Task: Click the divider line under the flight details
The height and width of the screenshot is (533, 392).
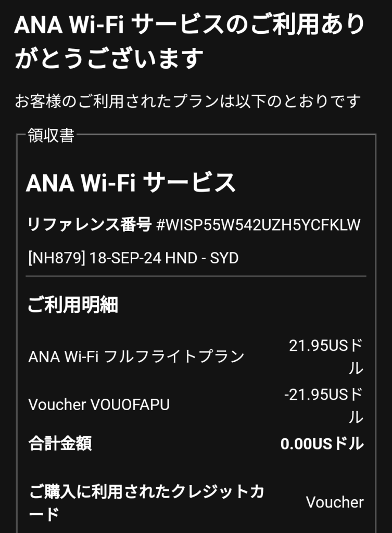Action: pos(196,276)
